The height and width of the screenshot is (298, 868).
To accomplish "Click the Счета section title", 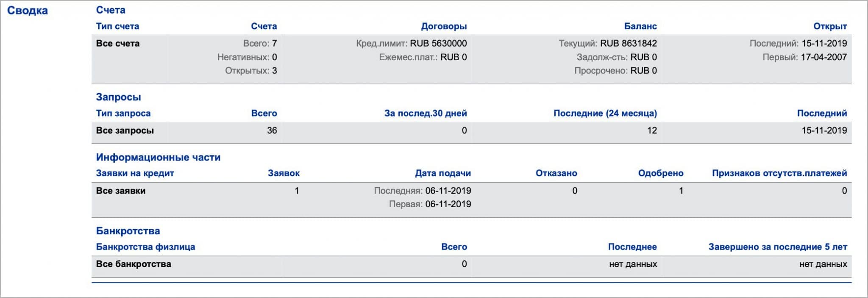I will coord(111,10).
